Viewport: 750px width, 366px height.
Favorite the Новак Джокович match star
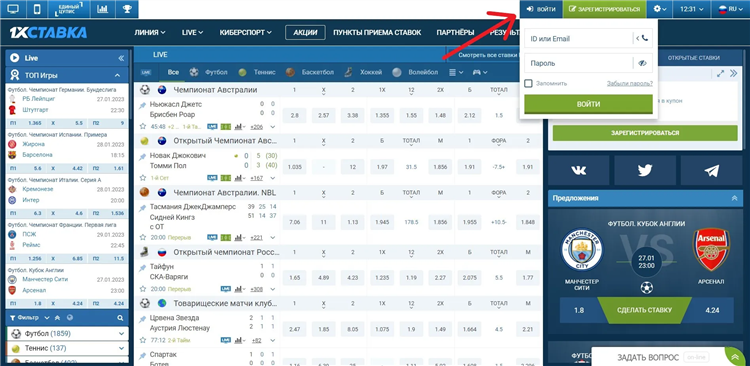pos(143,178)
